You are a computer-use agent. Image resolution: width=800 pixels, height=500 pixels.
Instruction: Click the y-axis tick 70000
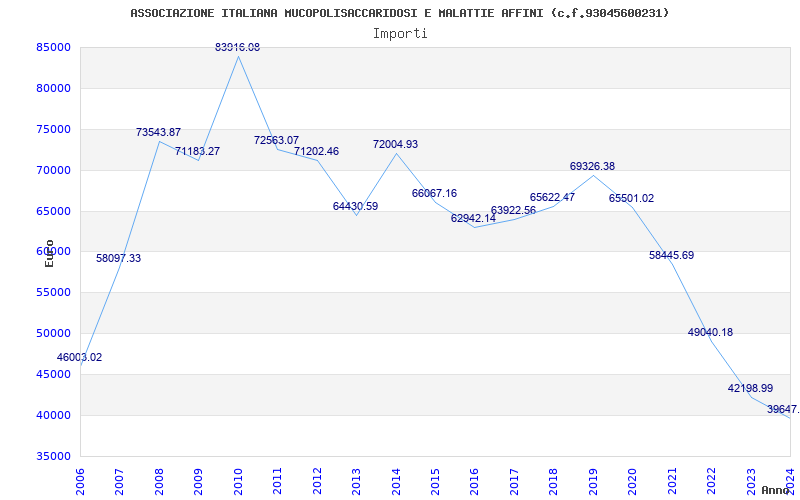coord(53,170)
